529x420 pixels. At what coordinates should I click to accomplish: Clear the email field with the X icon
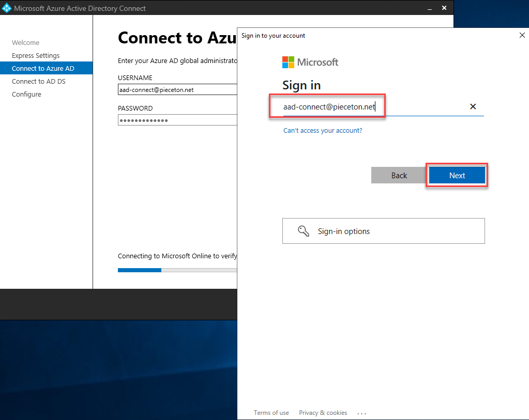coord(473,106)
